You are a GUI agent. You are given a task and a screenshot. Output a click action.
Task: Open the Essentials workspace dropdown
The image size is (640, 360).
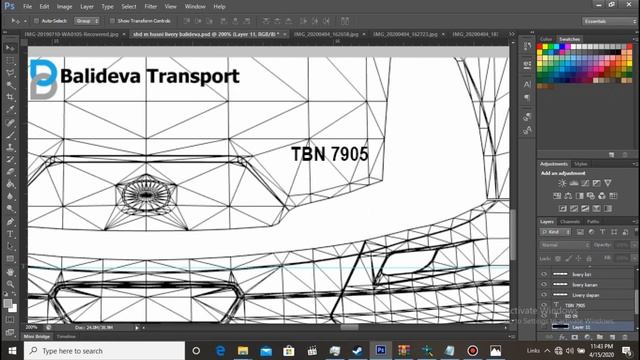[x=610, y=21]
